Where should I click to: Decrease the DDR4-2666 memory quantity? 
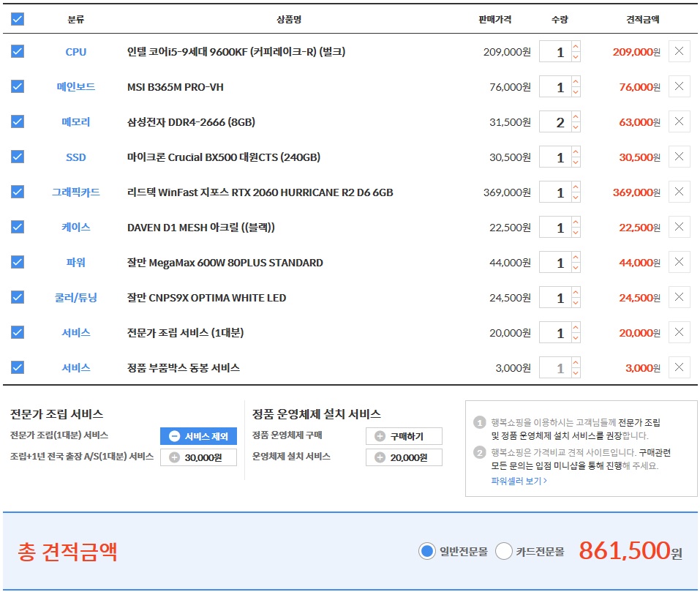[576, 127]
